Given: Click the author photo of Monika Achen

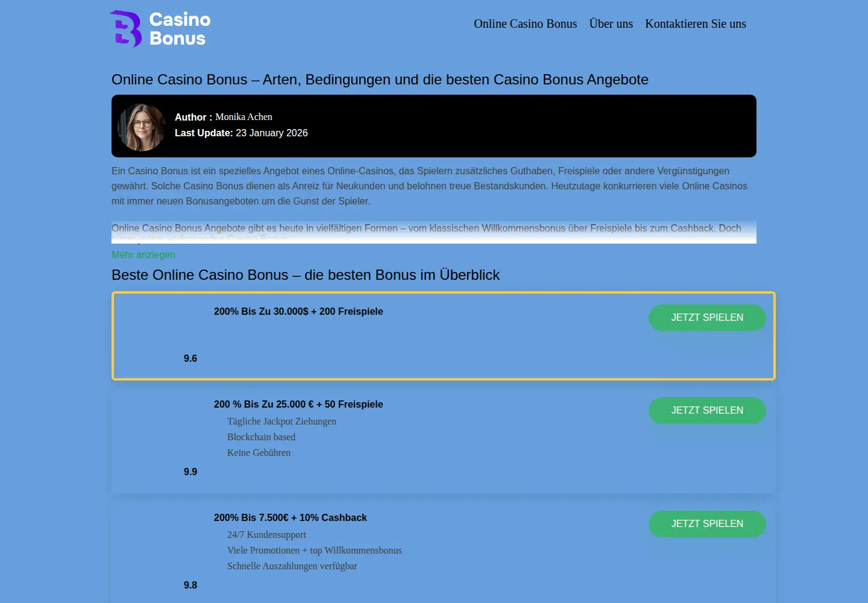Looking at the screenshot, I should click(142, 127).
